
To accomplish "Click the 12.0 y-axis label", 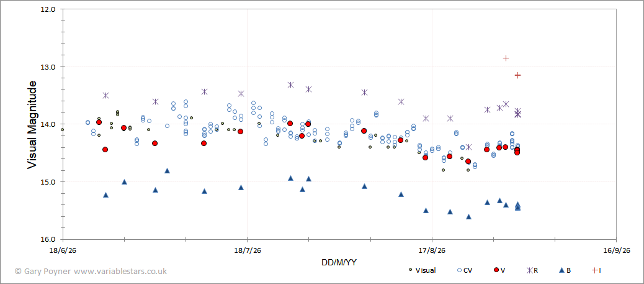I will click(x=49, y=9).
